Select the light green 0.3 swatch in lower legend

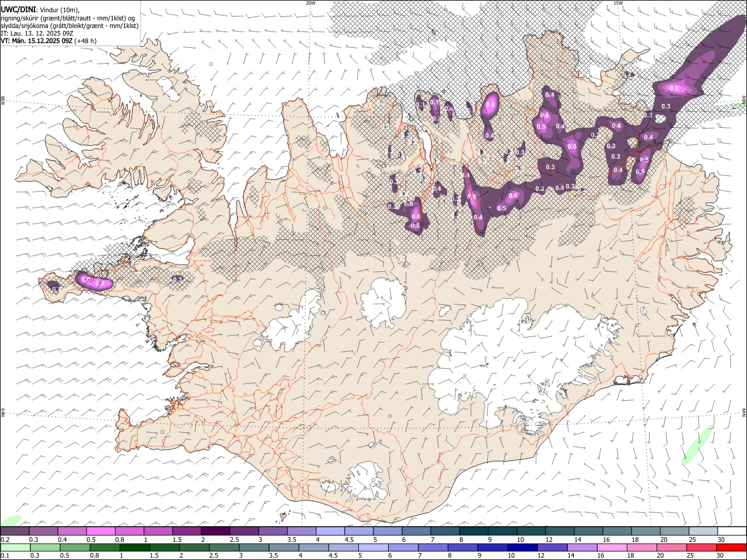pos(45,548)
